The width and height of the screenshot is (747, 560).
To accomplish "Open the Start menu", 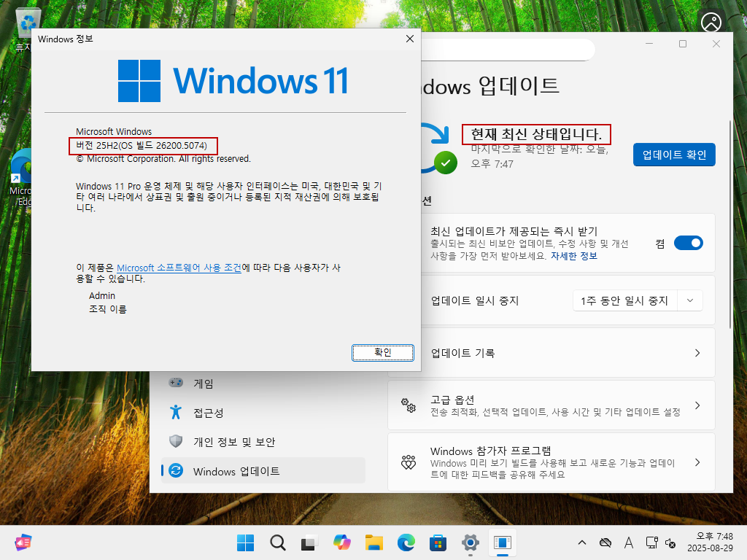I will [x=245, y=542].
